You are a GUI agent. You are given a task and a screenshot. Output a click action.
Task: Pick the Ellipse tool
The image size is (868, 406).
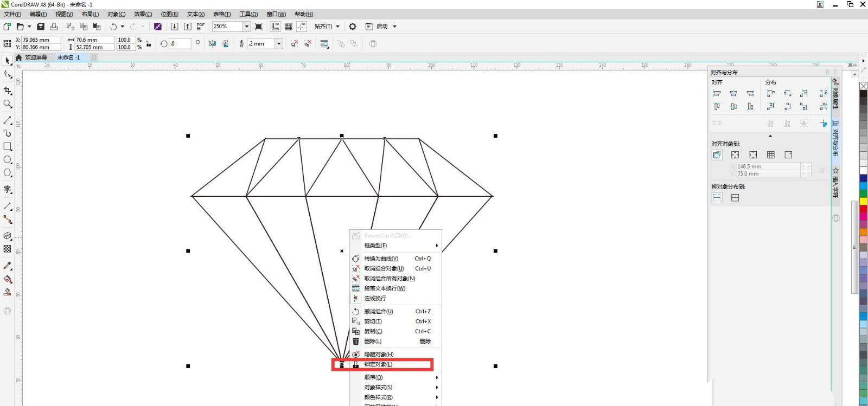(x=8, y=160)
